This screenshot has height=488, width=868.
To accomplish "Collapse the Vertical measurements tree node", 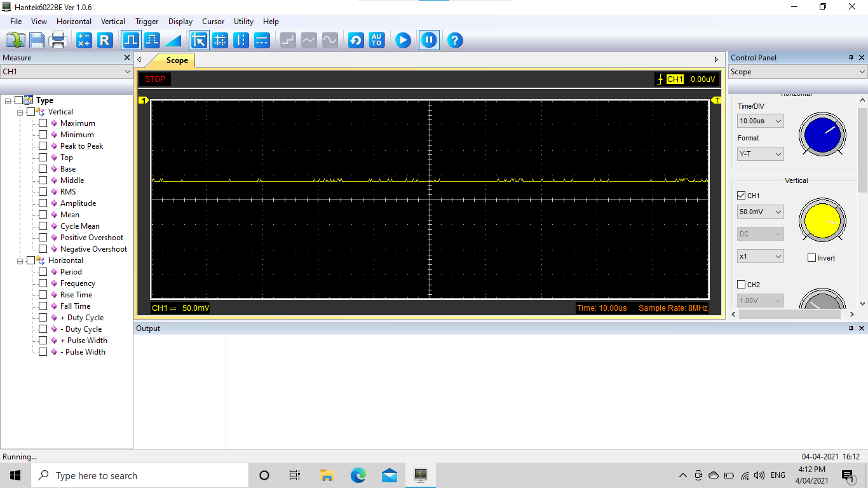I will coord(20,112).
